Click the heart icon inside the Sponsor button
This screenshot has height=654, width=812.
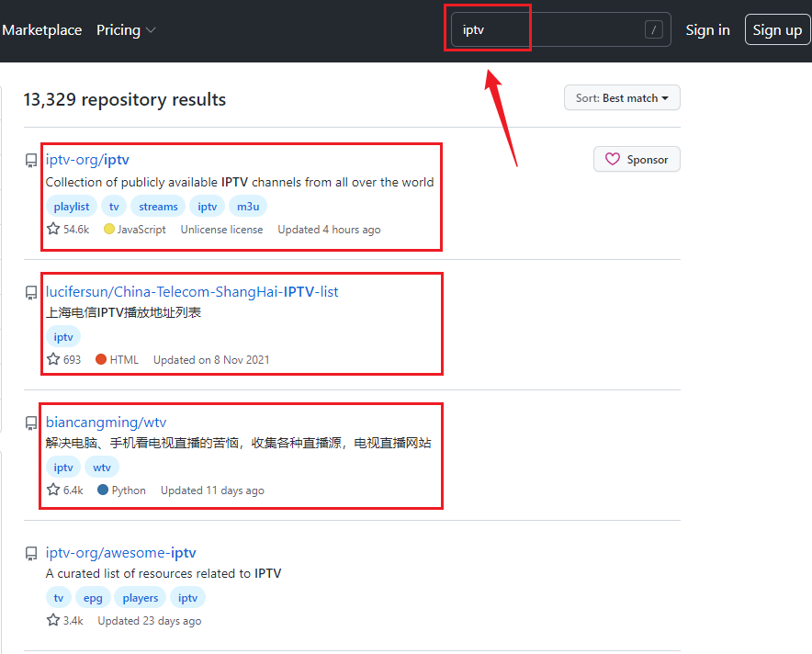tap(613, 159)
